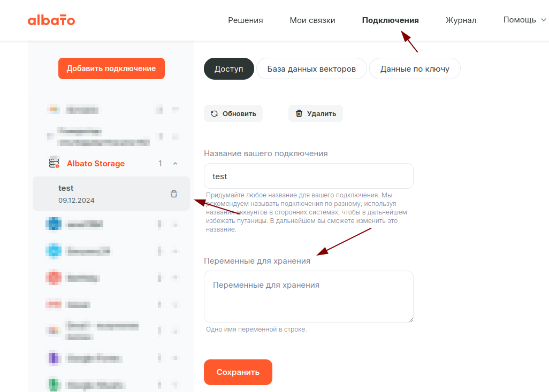Focus the connection name field containing test

308,176
